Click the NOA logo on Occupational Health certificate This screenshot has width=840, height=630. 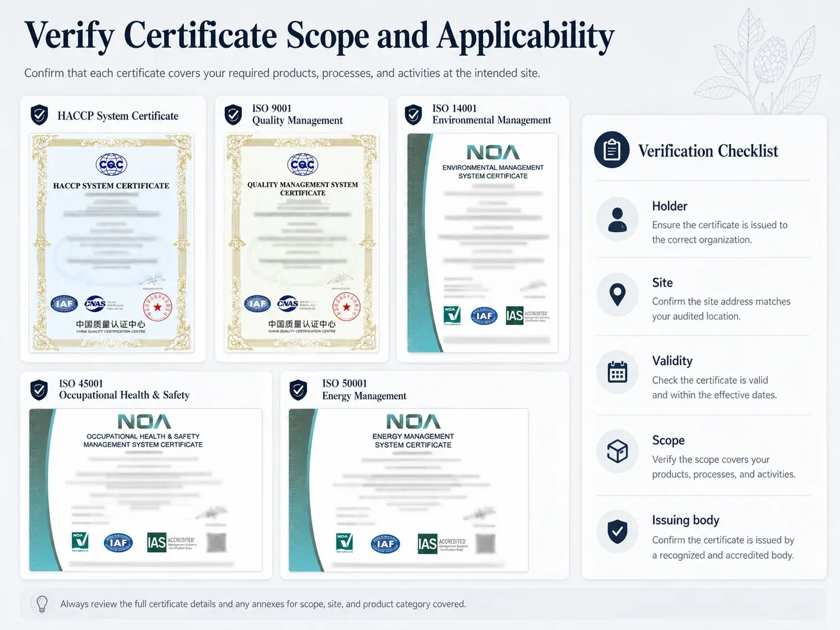[144, 421]
